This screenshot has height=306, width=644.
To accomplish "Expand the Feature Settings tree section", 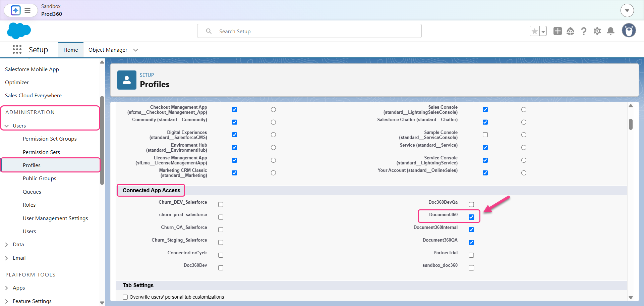I will (x=7, y=301).
